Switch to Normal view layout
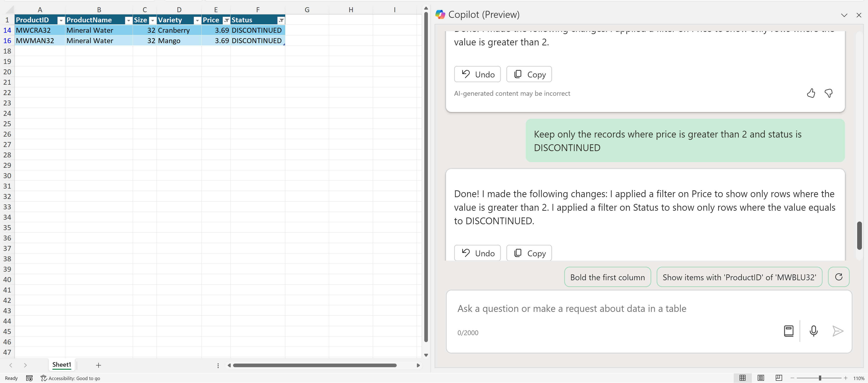This screenshot has height=383, width=868. (x=742, y=378)
